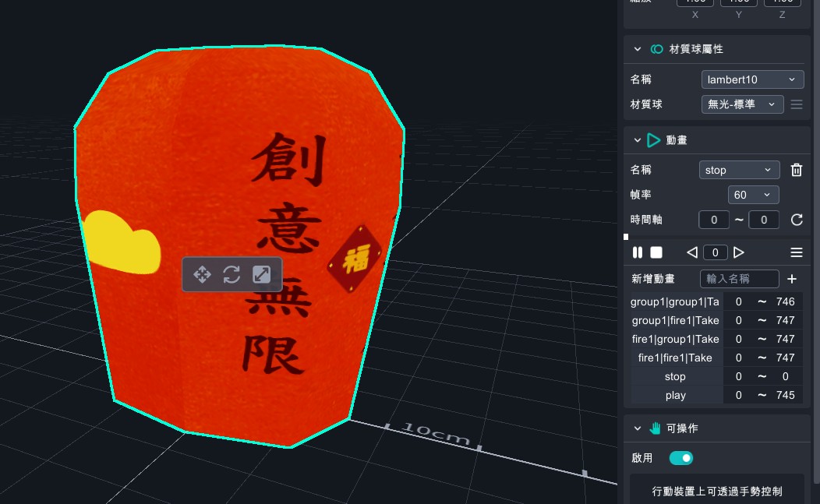820x504 pixels.
Task: Collapse the 材質球屬性 section
Action: pyautogui.click(x=638, y=49)
